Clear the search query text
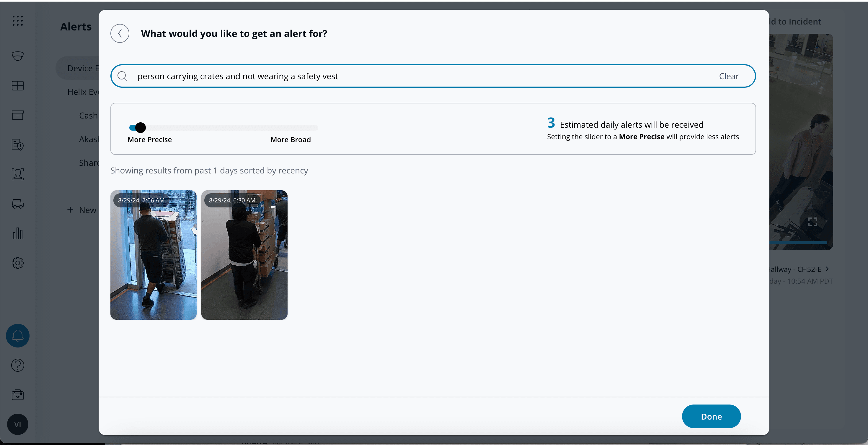 coord(729,76)
